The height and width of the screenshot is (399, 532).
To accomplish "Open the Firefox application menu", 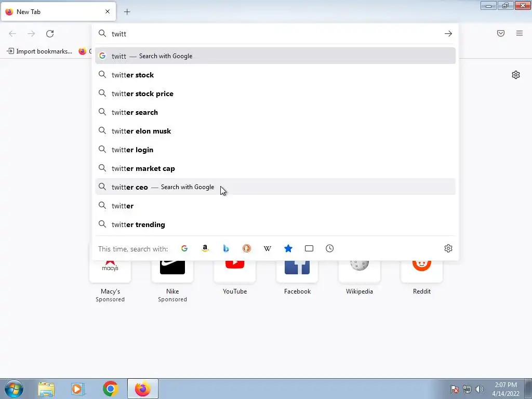I will 520,33.
